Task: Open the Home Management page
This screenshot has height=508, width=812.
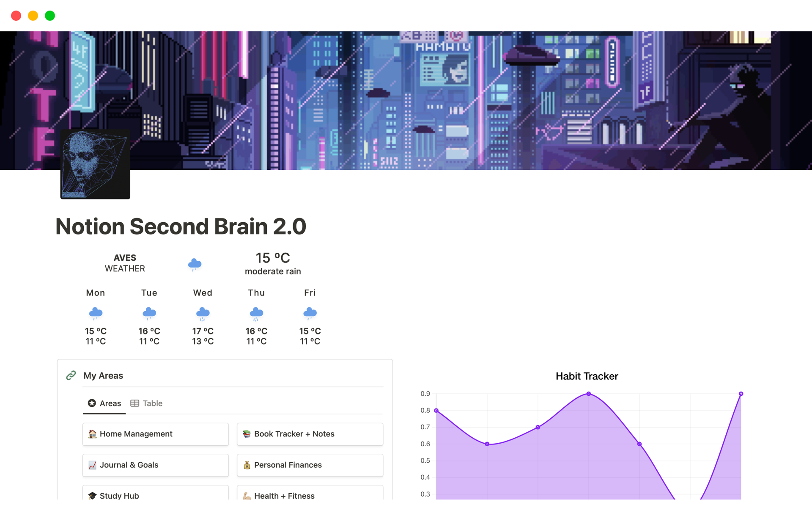Action: pos(155,434)
